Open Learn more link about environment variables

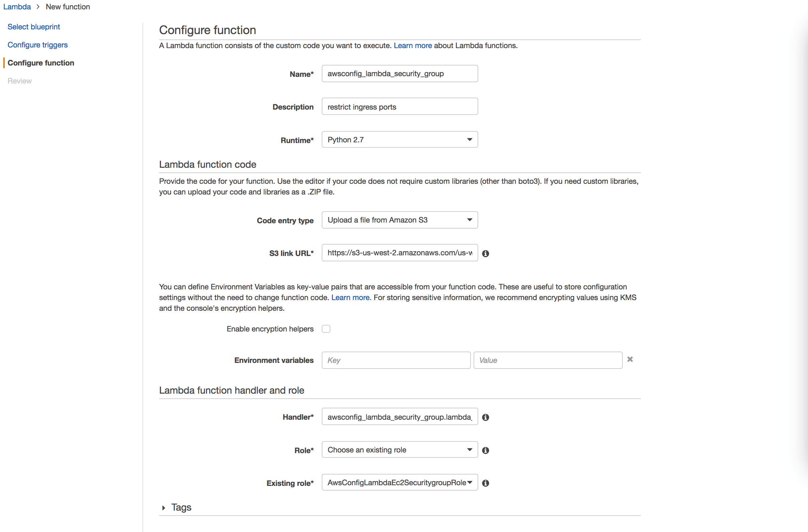350,297
